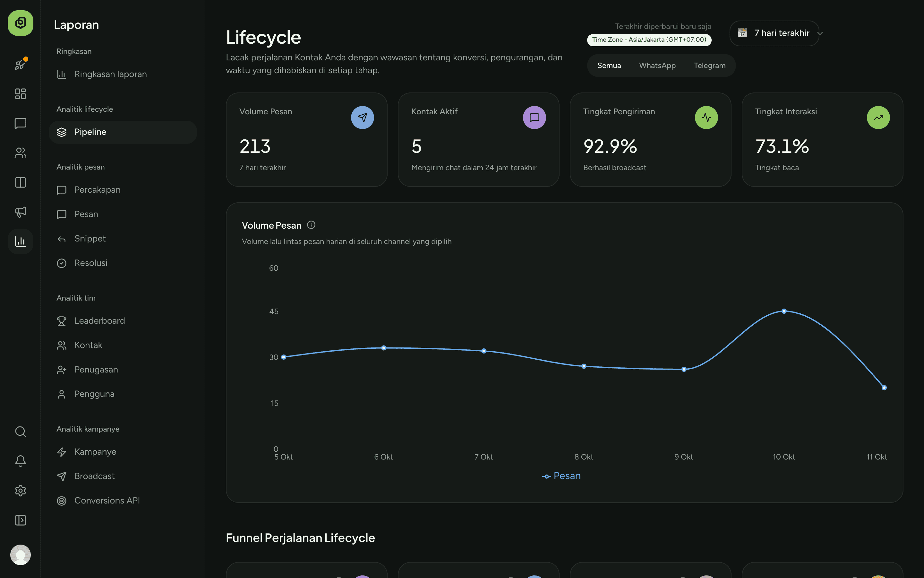This screenshot has width=924, height=578.
Task: Click the Ringkasan laporan chart icon
Action: click(x=62, y=74)
